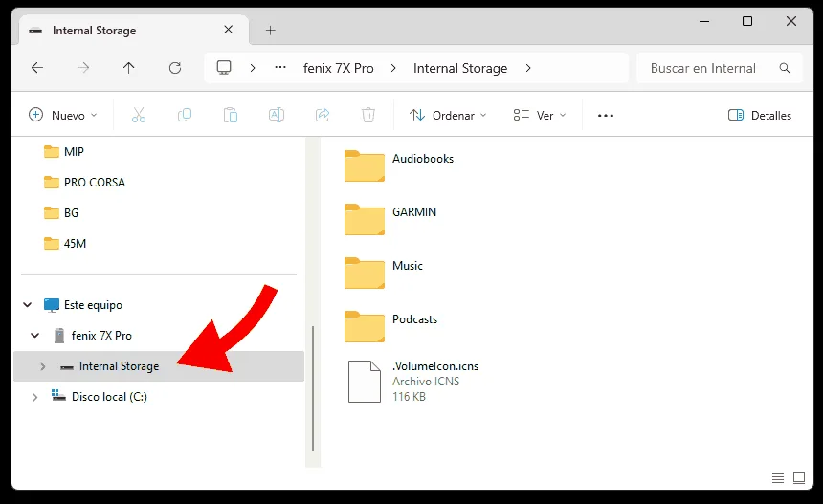Expand chevron after fenix 7X Pro breadcrumb

(x=393, y=68)
